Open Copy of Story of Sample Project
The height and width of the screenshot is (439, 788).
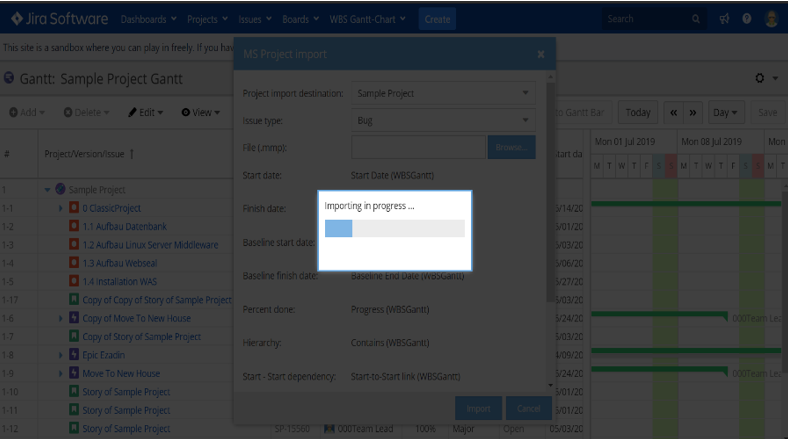pyautogui.click(x=141, y=337)
